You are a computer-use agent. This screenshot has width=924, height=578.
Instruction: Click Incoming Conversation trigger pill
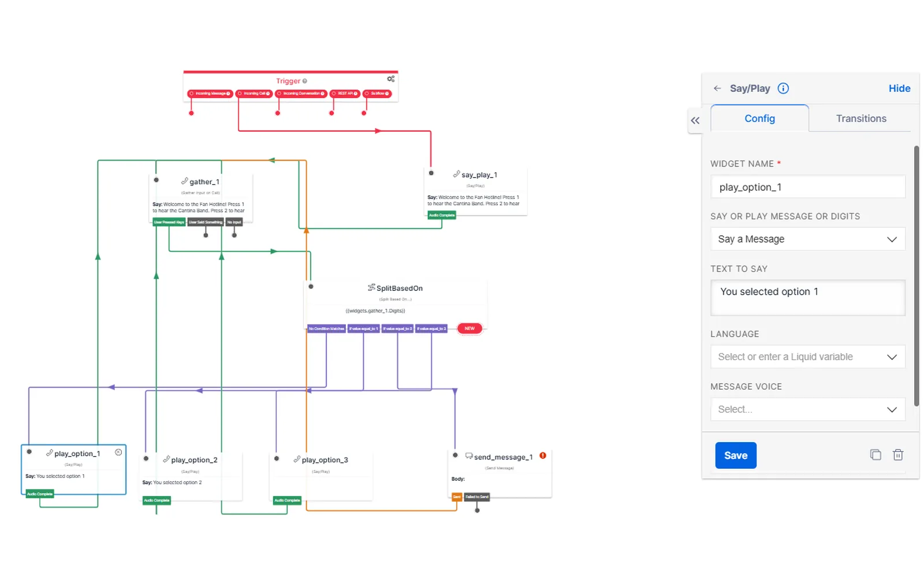[x=301, y=94]
